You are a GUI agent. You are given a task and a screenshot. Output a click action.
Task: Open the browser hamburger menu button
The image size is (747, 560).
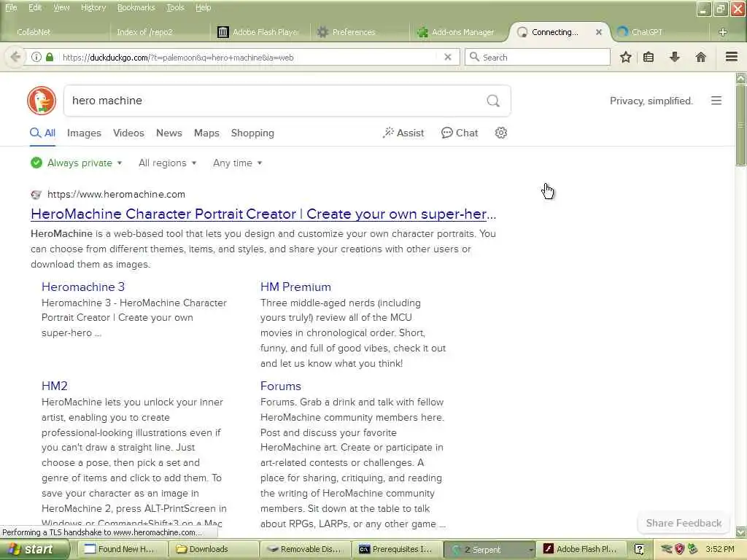(x=732, y=57)
